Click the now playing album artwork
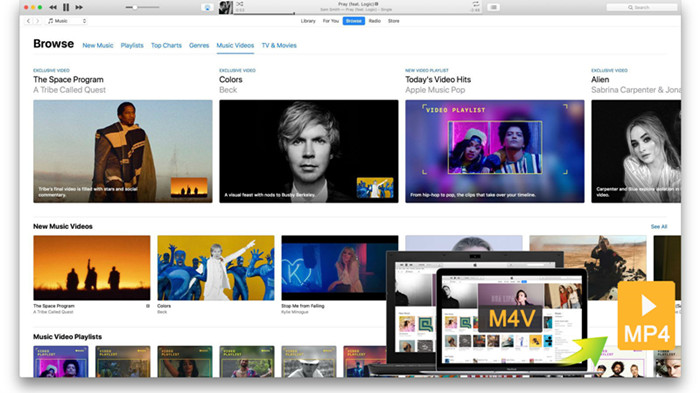 pyautogui.click(x=226, y=8)
